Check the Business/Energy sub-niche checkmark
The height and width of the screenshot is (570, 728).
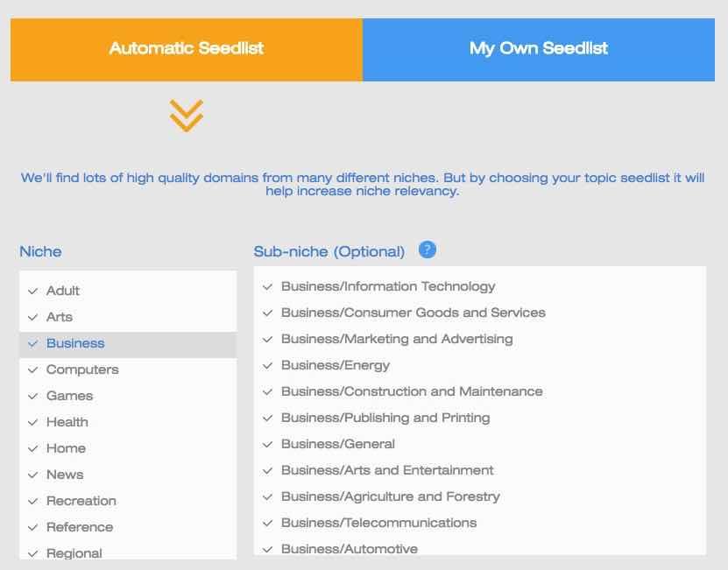click(x=268, y=365)
